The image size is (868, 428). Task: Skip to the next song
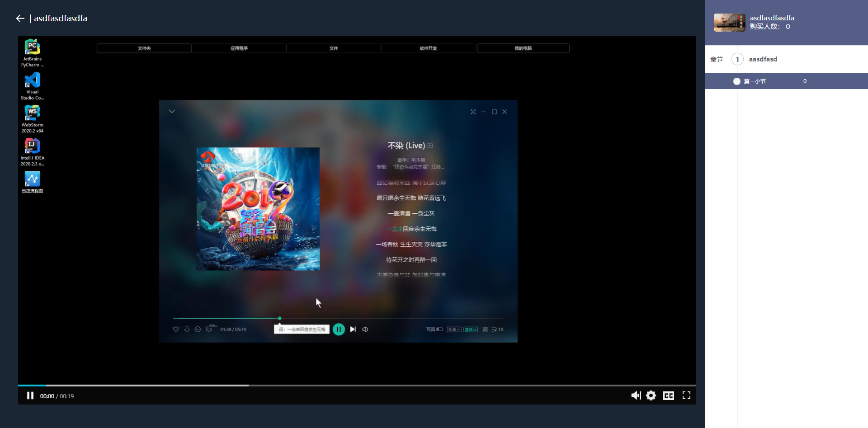point(353,329)
